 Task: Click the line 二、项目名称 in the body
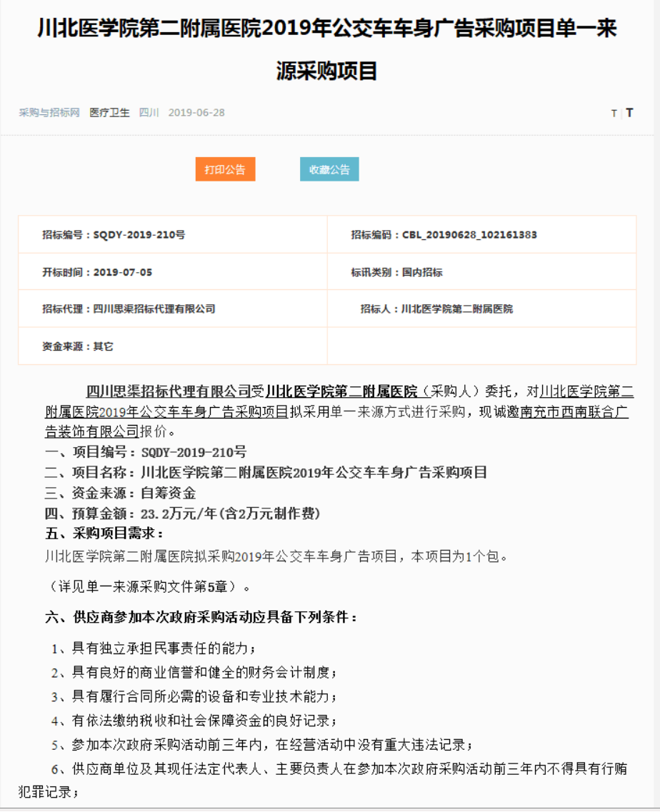(x=266, y=472)
